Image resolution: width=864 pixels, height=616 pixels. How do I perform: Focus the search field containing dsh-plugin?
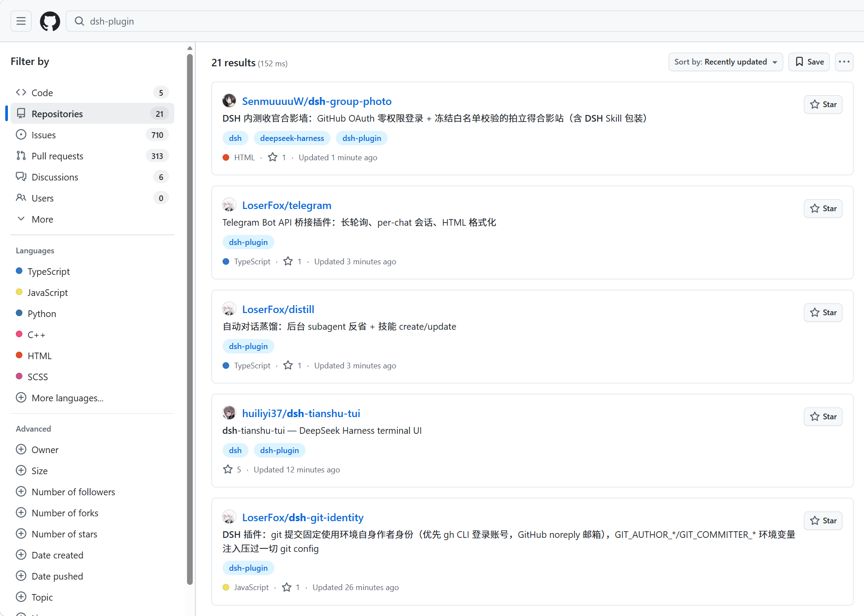465,21
